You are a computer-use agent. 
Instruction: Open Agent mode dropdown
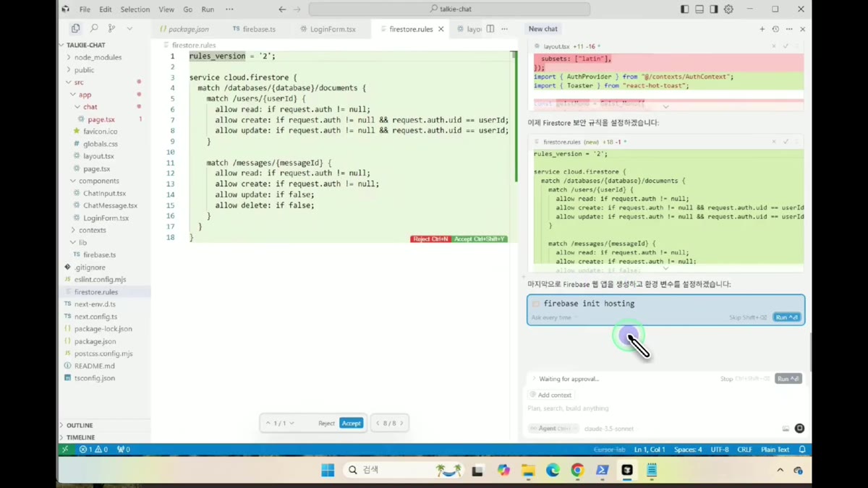(x=555, y=429)
